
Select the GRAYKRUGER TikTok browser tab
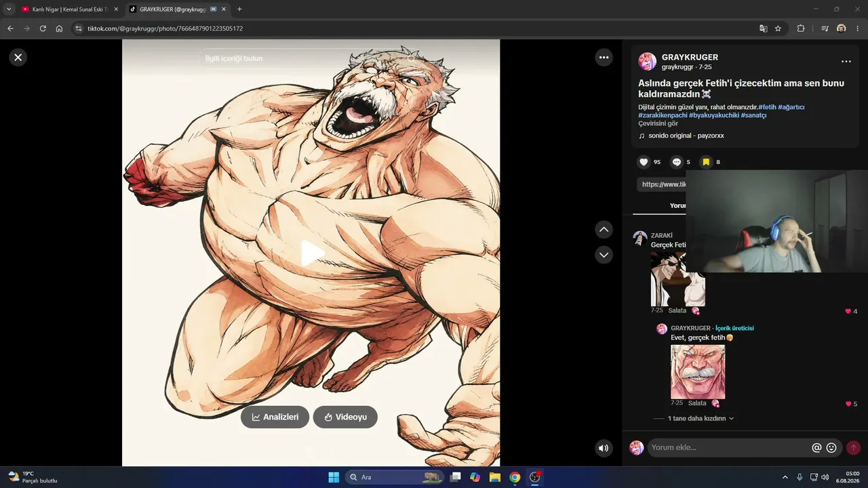click(173, 9)
